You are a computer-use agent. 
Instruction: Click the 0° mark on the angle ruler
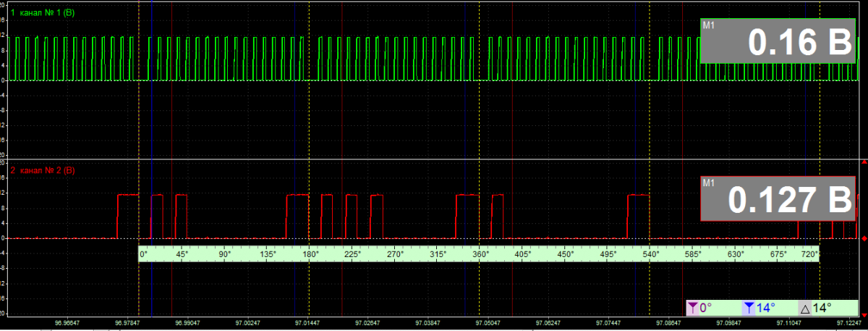[143, 254]
